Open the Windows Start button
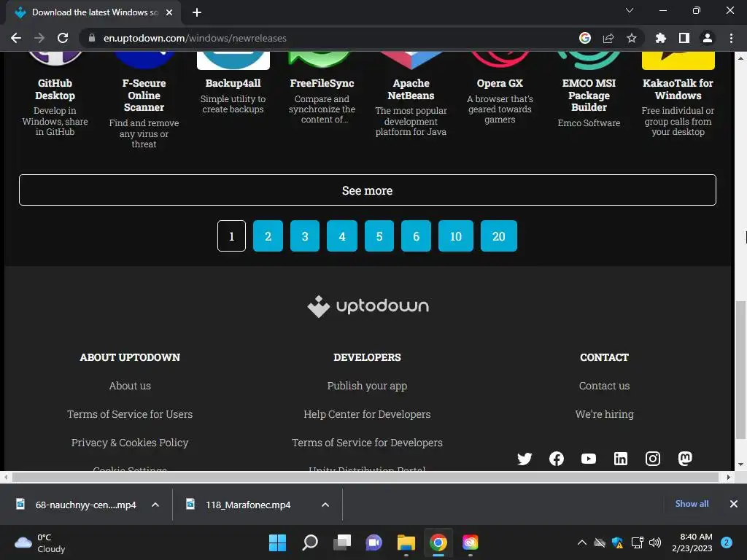 277,542
